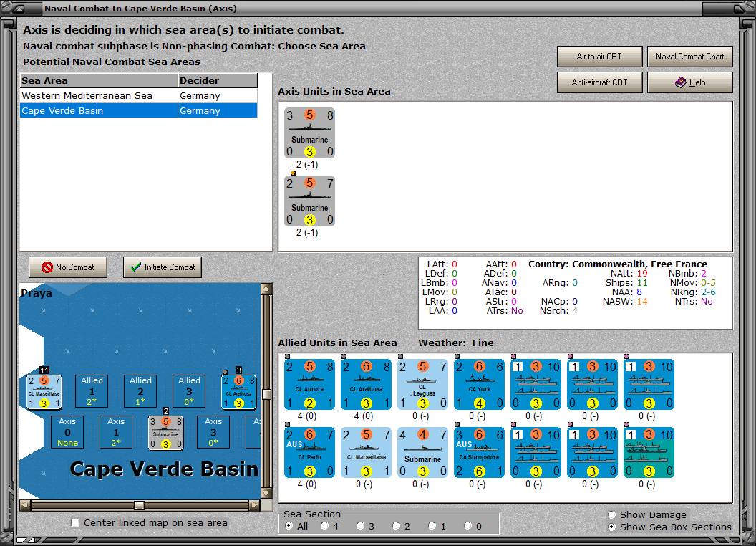756x546 pixels.
Task: Click the map's horizontal scrollbar right arrow
Action: [255, 505]
